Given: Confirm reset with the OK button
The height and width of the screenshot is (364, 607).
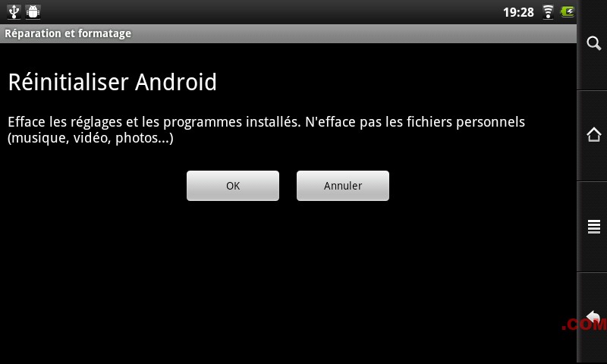Looking at the screenshot, I should coord(233,186).
